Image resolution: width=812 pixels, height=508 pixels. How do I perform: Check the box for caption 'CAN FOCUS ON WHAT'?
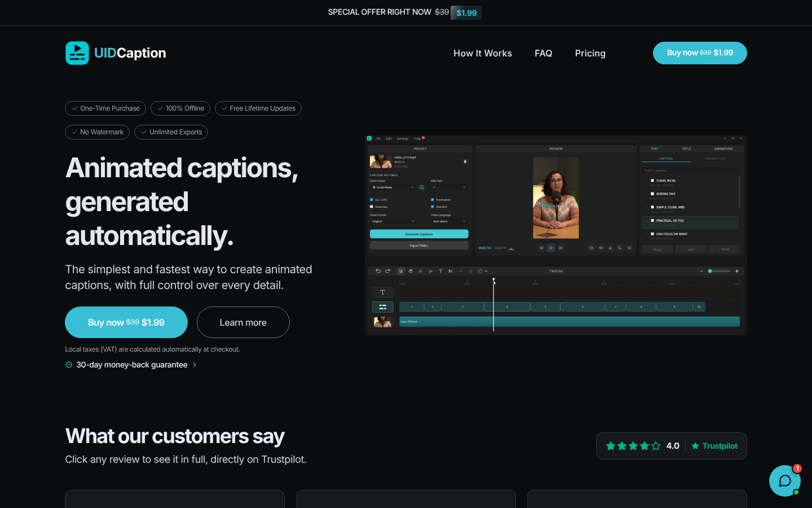[652, 234]
